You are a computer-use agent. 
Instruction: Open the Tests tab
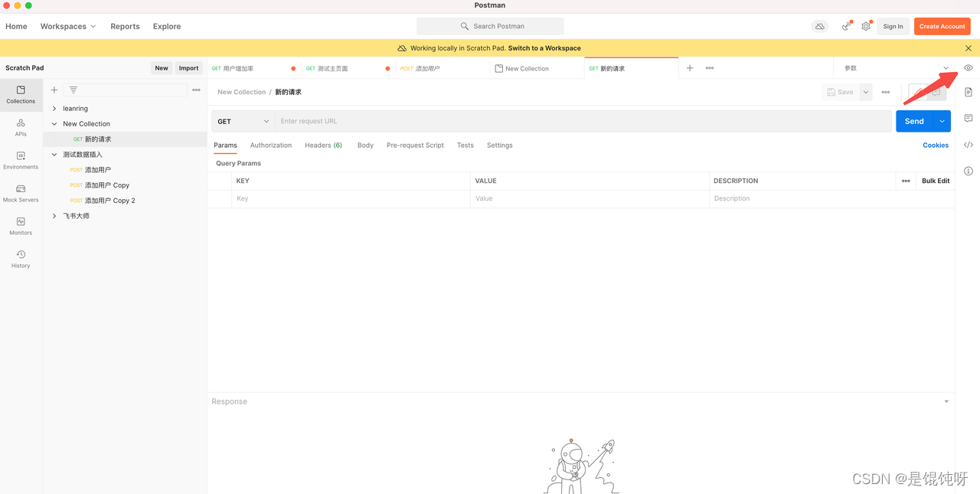pyautogui.click(x=465, y=145)
